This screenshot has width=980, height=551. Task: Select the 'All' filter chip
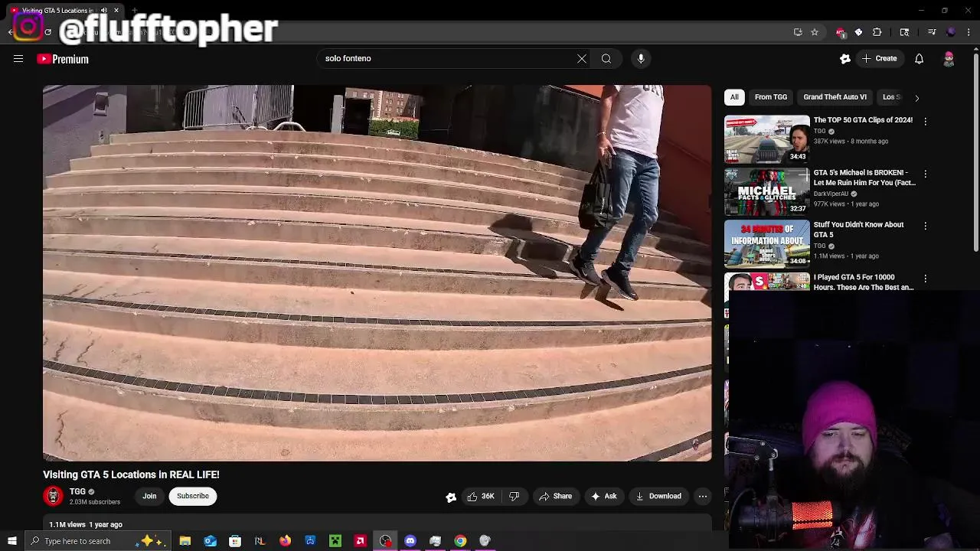[734, 97]
